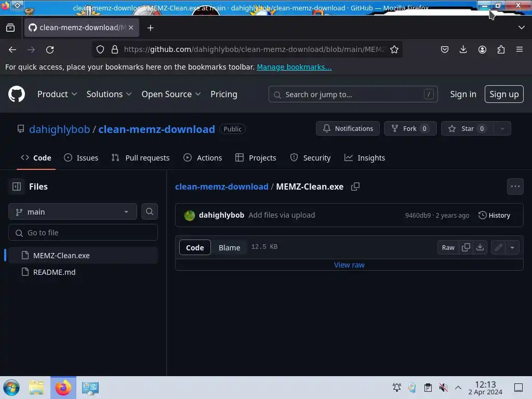Click Manage bookmarks link
The width and height of the screenshot is (532, 399).
[294, 67]
